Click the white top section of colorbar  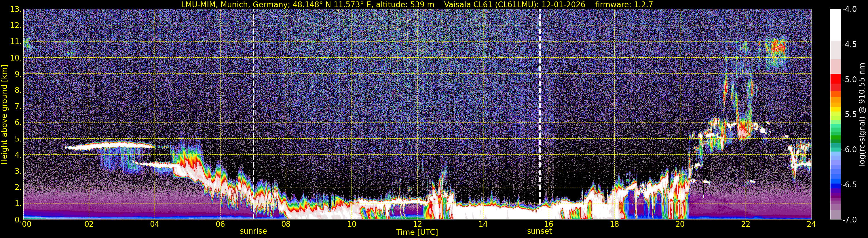point(836,25)
